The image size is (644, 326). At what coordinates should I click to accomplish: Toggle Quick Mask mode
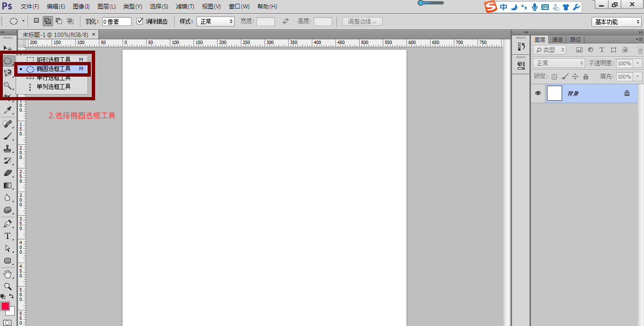pyautogui.click(x=8, y=323)
